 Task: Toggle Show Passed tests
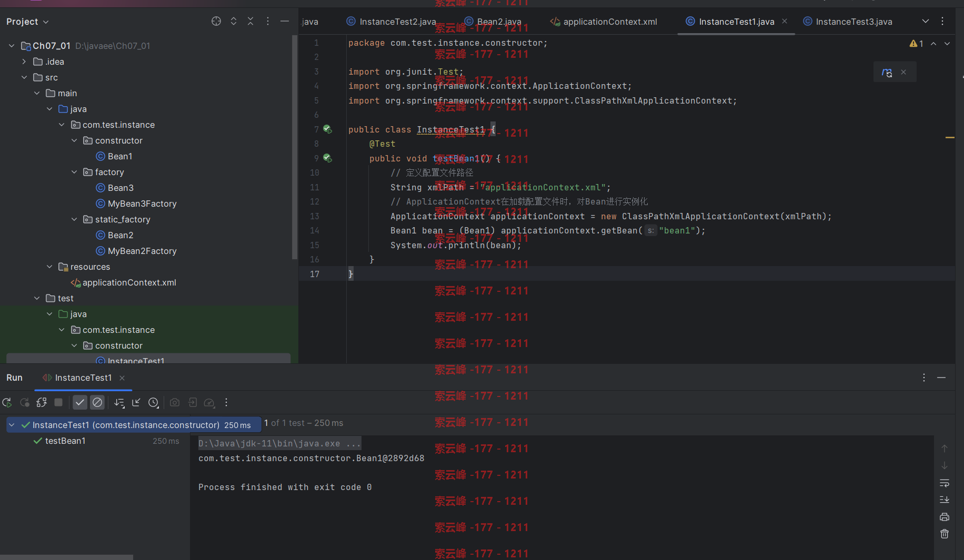click(x=79, y=402)
